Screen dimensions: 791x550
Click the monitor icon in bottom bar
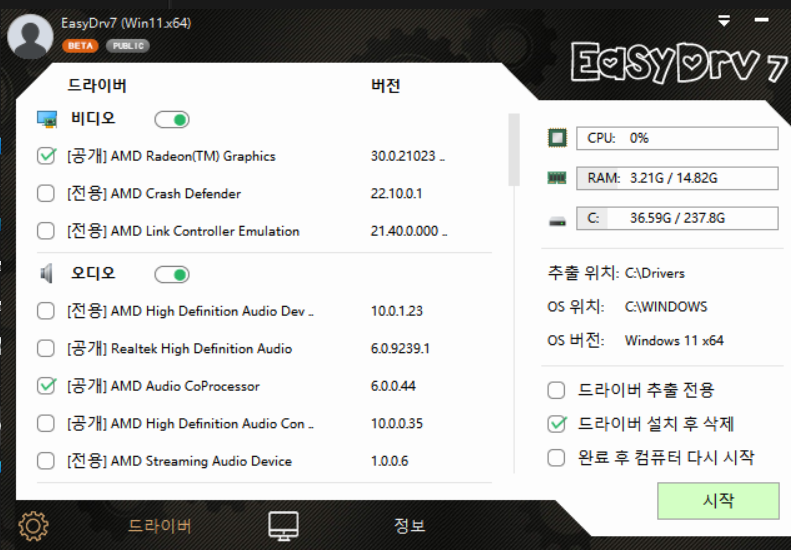coord(283,526)
